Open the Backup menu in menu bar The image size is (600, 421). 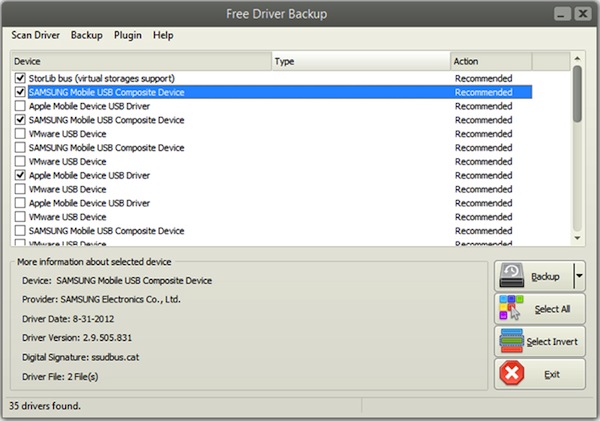87,35
